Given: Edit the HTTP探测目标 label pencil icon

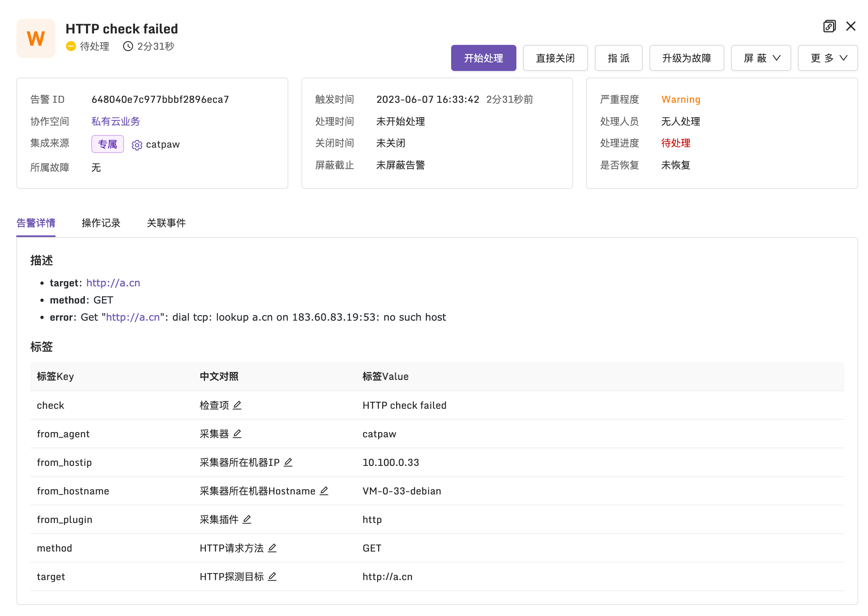Looking at the screenshot, I should [272, 577].
